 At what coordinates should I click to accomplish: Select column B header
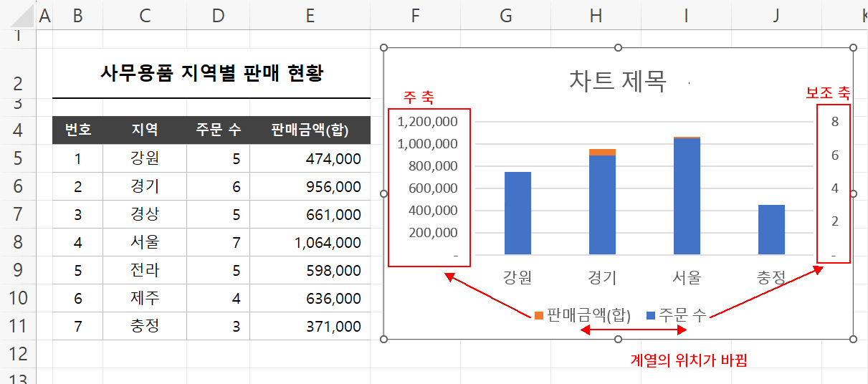(x=77, y=15)
